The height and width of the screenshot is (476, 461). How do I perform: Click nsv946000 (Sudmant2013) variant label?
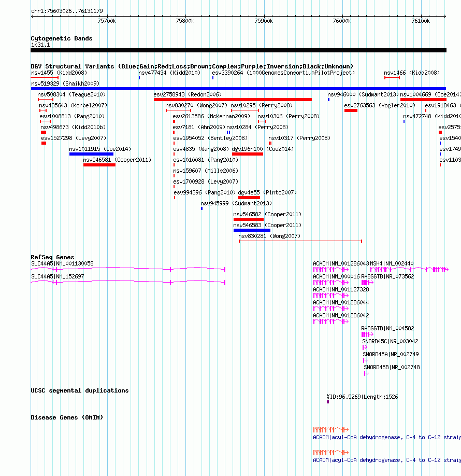pyautogui.click(x=363, y=95)
